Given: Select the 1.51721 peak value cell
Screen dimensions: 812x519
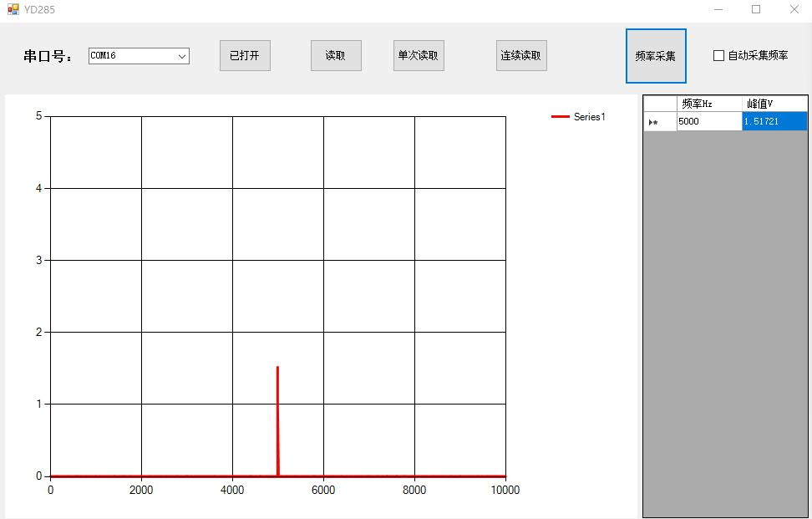Looking at the screenshot, I should [774, 121].
